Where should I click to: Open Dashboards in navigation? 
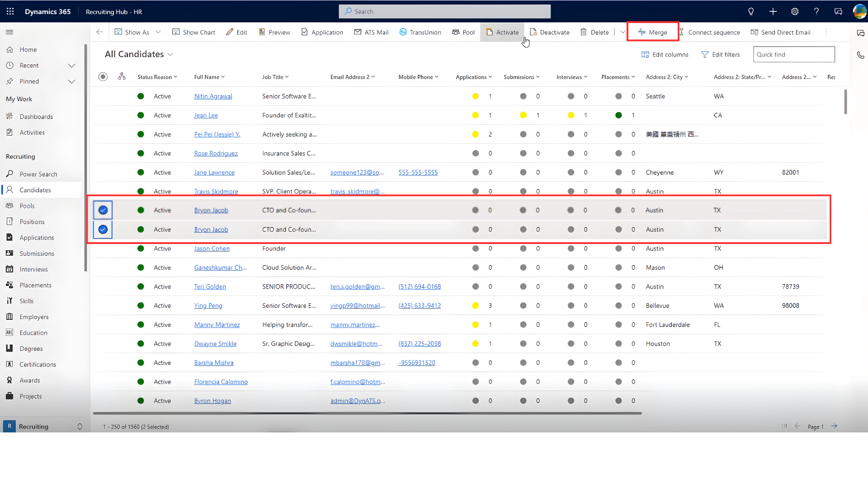[x=36, y=117]
